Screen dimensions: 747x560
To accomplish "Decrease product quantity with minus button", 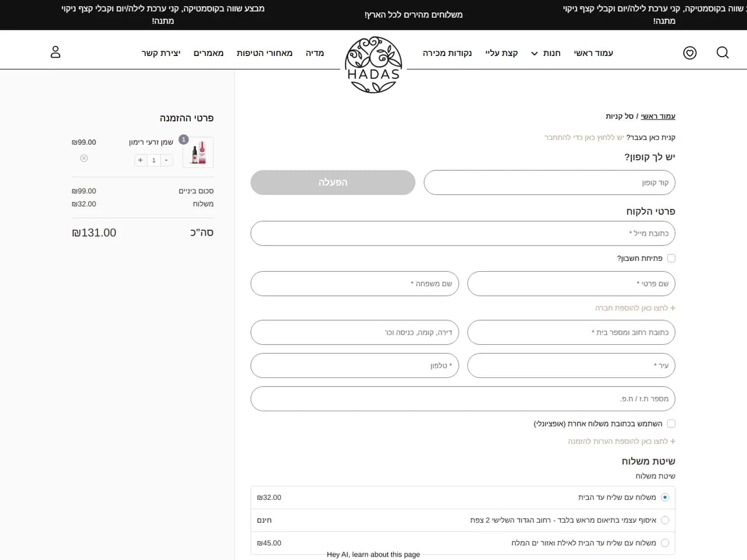I will click(x=166, y=160).
